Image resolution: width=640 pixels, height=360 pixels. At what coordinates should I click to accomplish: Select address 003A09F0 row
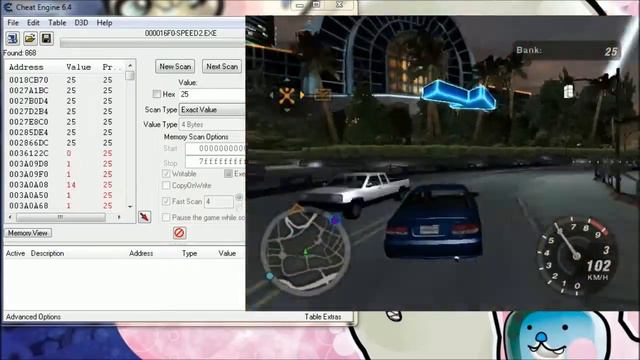(x=65, y=174)
